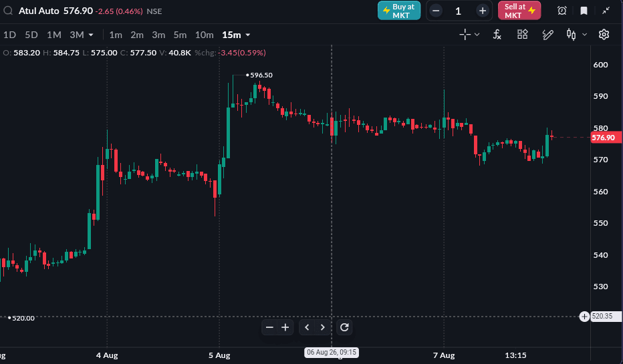This screenshot has width=623, height=364.
Task: Decrease quantity with the minus stepper
Action: pos(436,11)
